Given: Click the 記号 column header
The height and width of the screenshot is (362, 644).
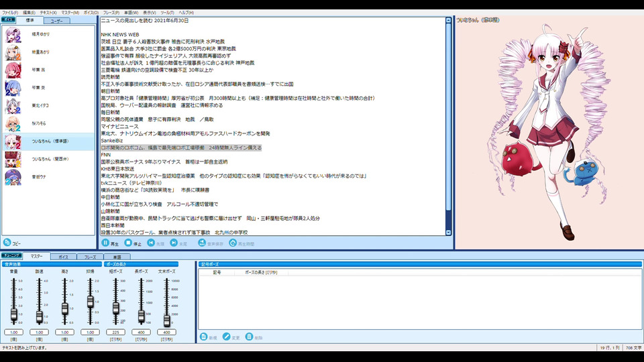Looking at the screenshot, I should pyautogui.click(x=217, y=272).
